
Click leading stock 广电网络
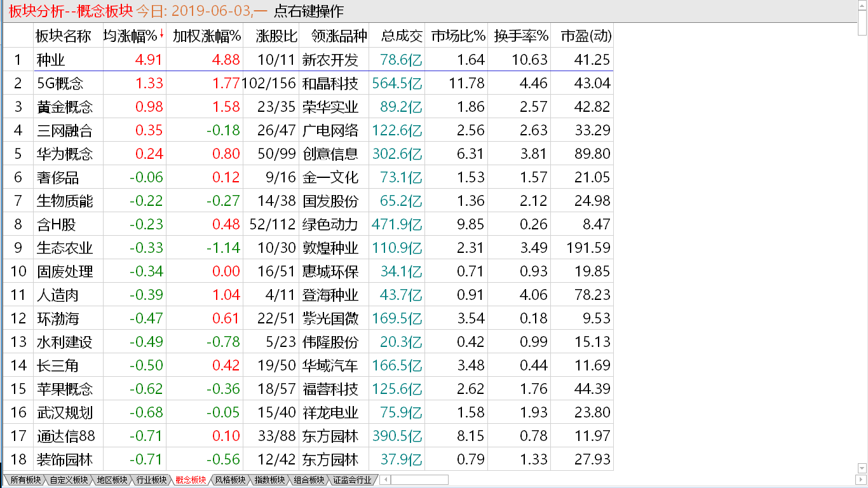click(x=330, y=130)
